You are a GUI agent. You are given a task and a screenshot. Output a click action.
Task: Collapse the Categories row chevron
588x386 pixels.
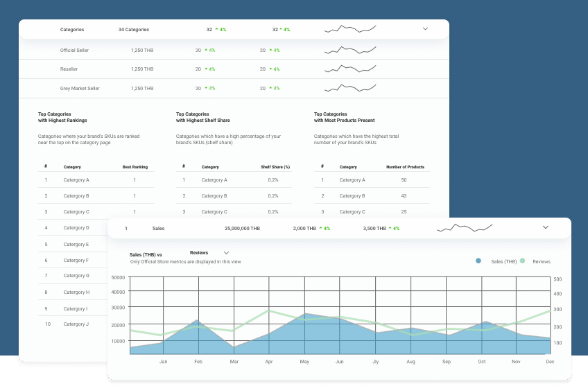tap(425, 29)
